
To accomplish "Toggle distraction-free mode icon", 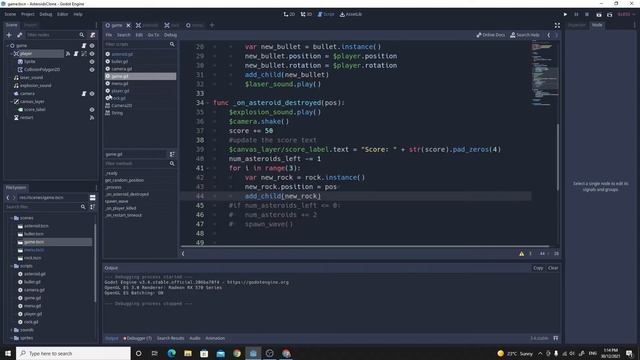I will [x=557, y=25].
